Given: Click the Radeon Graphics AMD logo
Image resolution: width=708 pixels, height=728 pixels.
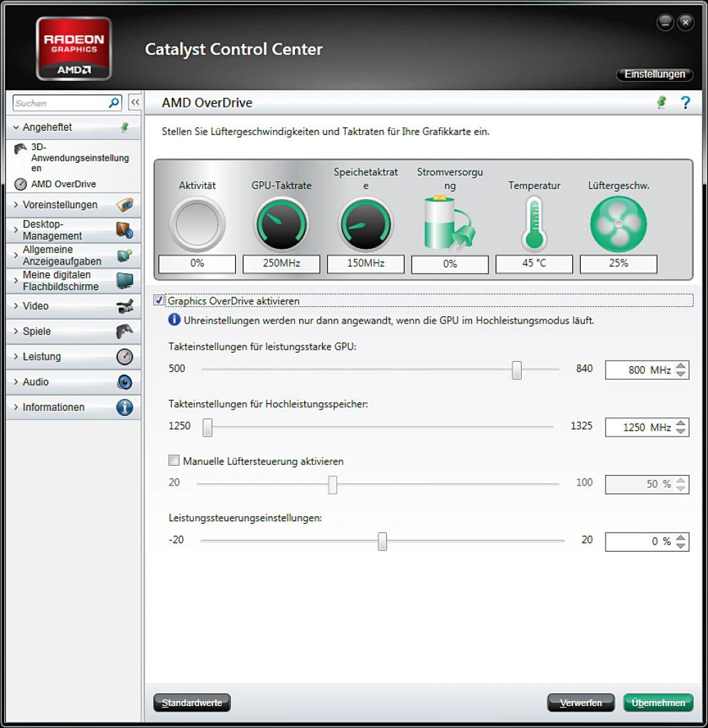Looking at the screenshot, I should click(x=74, y=48).
